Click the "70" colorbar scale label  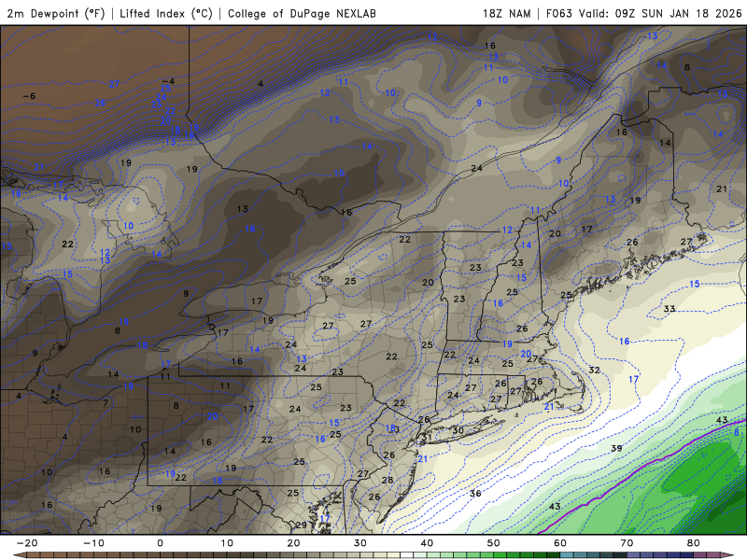(x=627, y=543)
